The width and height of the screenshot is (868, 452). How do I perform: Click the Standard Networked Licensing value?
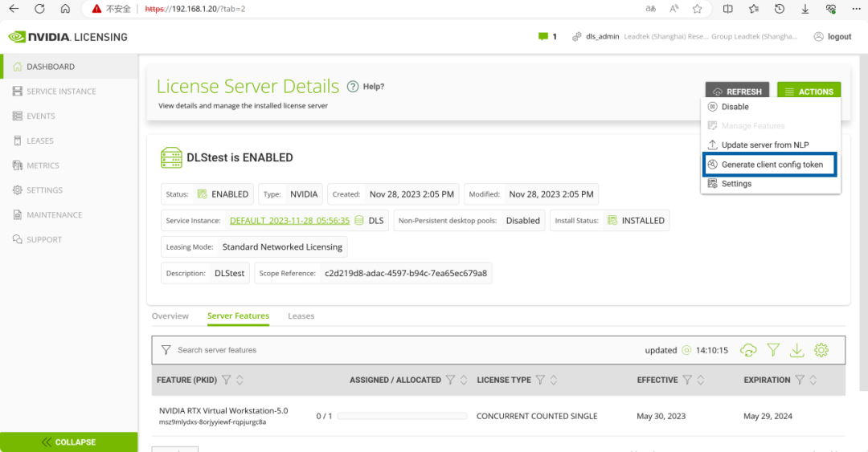282,246
